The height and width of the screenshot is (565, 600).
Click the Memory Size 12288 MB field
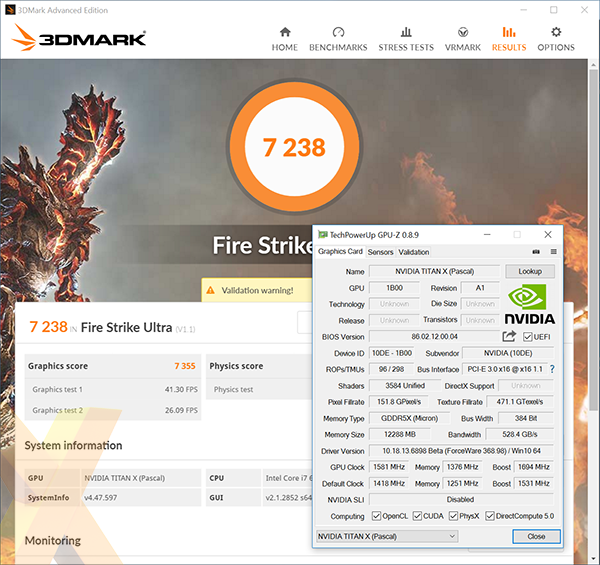coord(400,434)
